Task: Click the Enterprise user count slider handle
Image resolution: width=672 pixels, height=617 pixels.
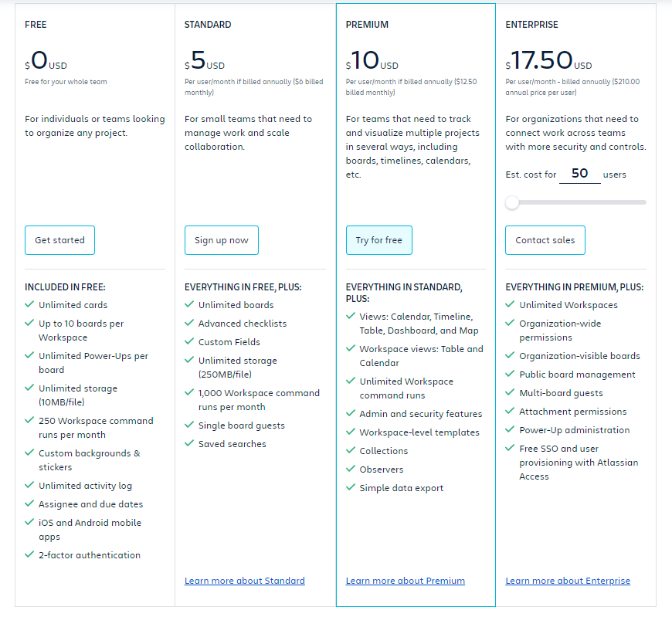Action: tap(511, 202)
